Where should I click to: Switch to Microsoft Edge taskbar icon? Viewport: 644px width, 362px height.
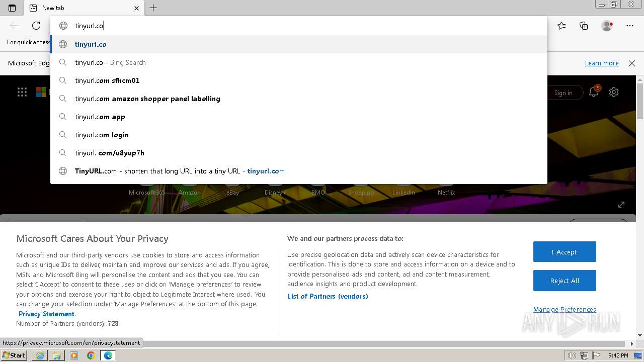[108, 355]
